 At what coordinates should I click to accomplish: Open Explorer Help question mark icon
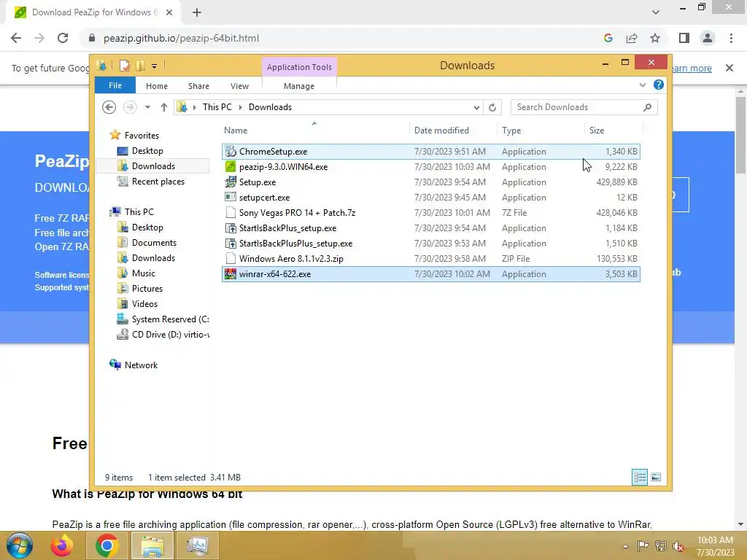coord(659,85)
